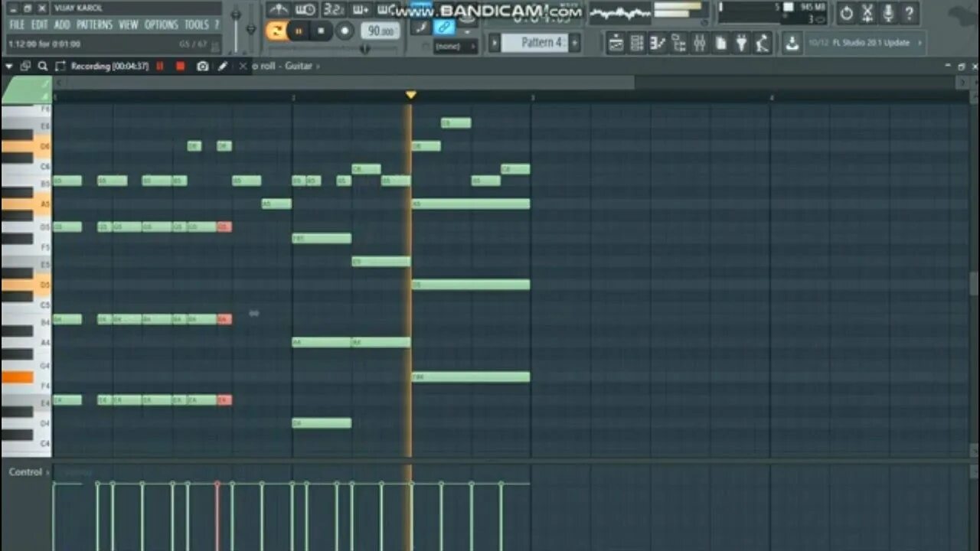This screenshot has width=980, height=551.
Task: Expand the news panel arrow
Action: pyautogui.click(x=919, y=43)
